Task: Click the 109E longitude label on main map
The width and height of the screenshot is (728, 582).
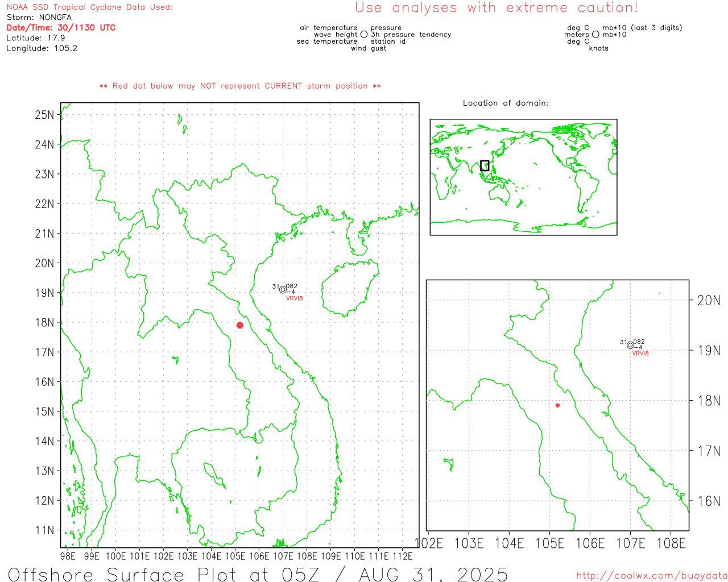Action: [331, 556]
